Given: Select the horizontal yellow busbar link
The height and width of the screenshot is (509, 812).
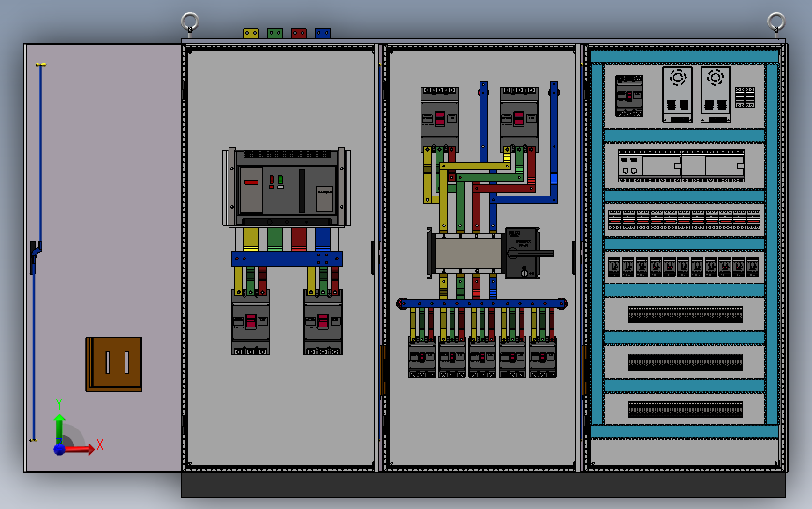Looking at the screenshot, I should [x=476, y=166].
